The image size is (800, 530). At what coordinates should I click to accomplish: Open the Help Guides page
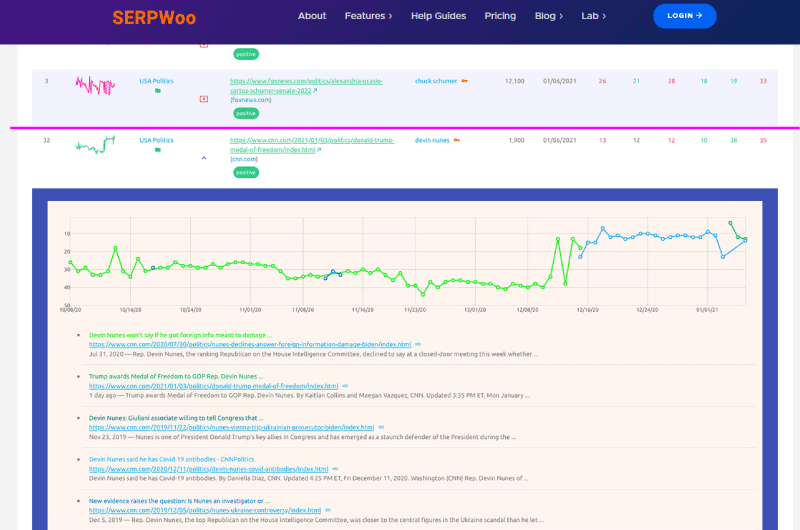tap(438, 16)
